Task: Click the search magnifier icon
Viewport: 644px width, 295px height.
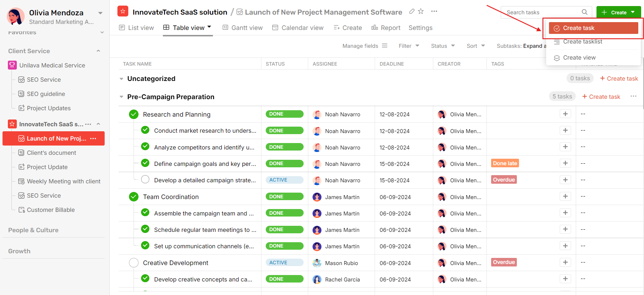Action: coord(584,12)
